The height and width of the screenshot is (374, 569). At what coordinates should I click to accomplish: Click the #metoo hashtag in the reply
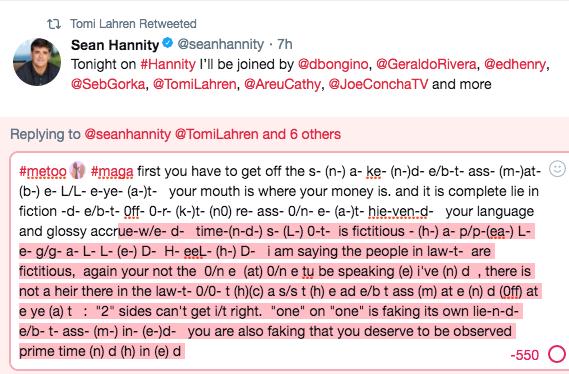coord(43,171)
